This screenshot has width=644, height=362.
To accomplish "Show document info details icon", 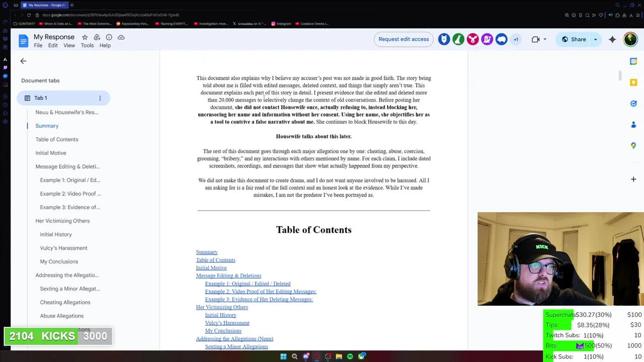I will 109,37.
